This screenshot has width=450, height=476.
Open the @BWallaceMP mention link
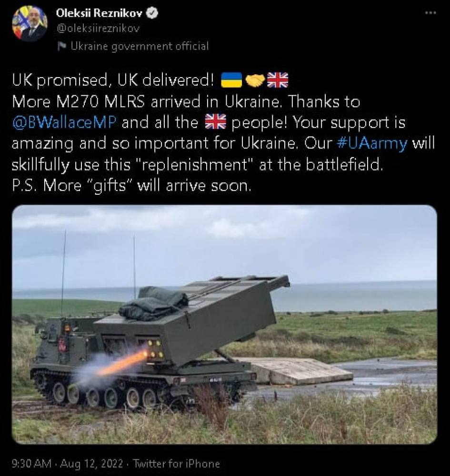coord(63,122)
